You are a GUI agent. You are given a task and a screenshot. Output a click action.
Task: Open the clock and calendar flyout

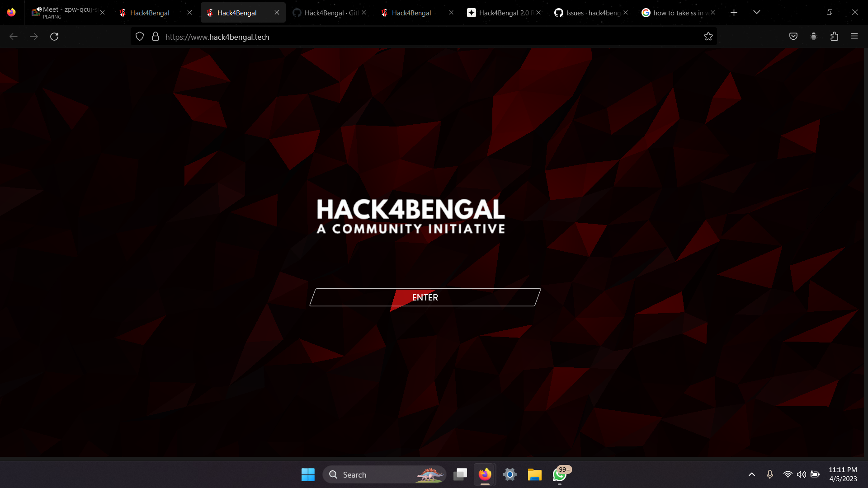point(843,474)
